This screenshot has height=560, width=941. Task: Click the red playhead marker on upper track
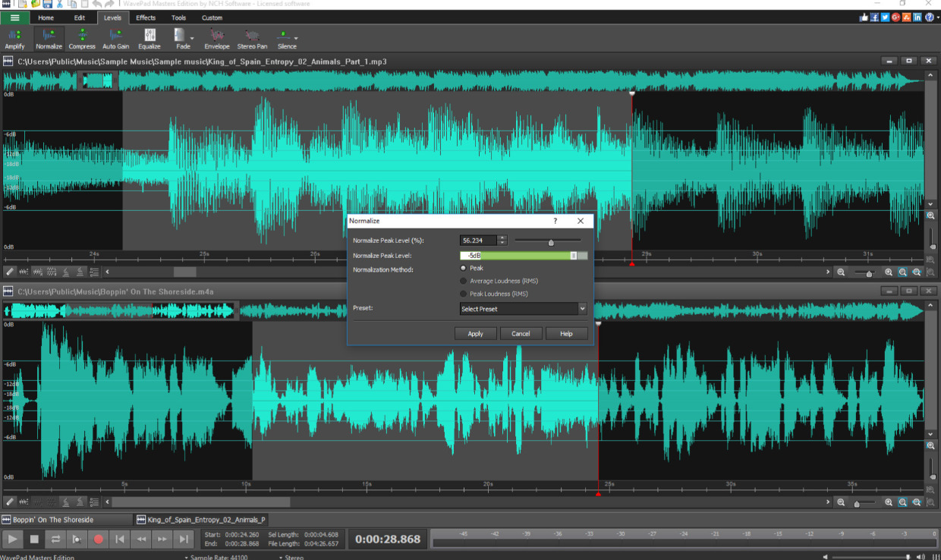tap(632, 263)
